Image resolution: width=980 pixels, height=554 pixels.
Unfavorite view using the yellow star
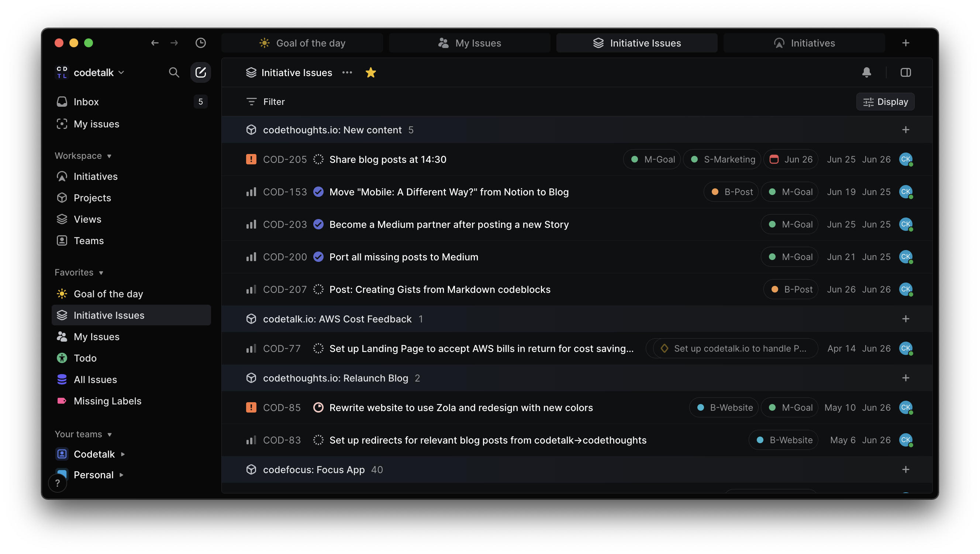370,72
